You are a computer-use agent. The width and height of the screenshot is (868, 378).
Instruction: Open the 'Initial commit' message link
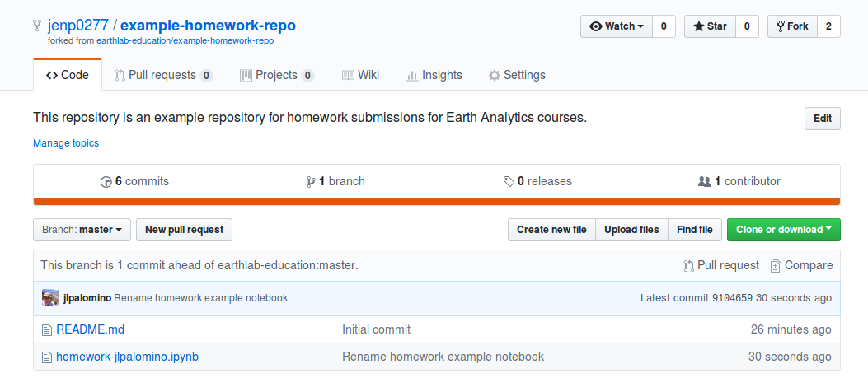pos(377,330)
